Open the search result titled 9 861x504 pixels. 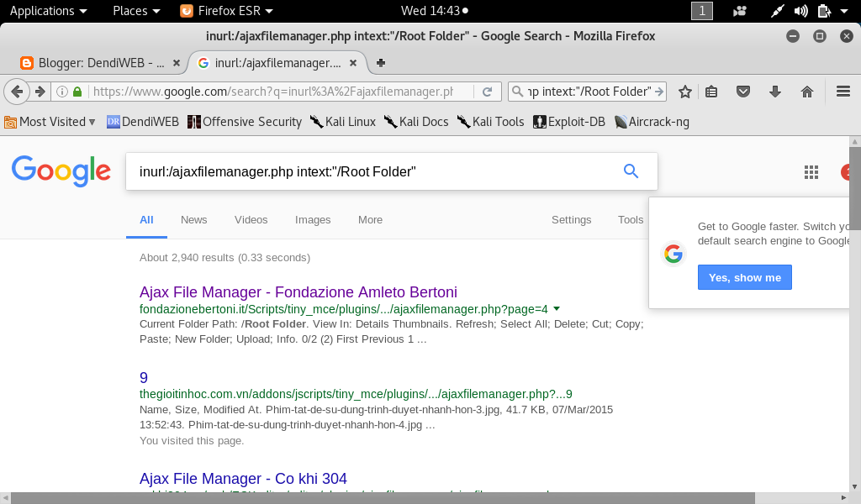pos(143,377)
